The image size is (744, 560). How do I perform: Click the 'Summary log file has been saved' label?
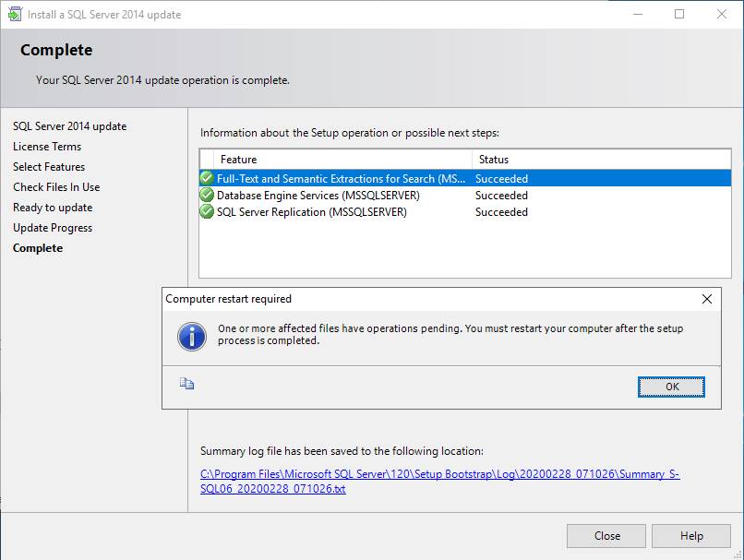tap(342, 451)
